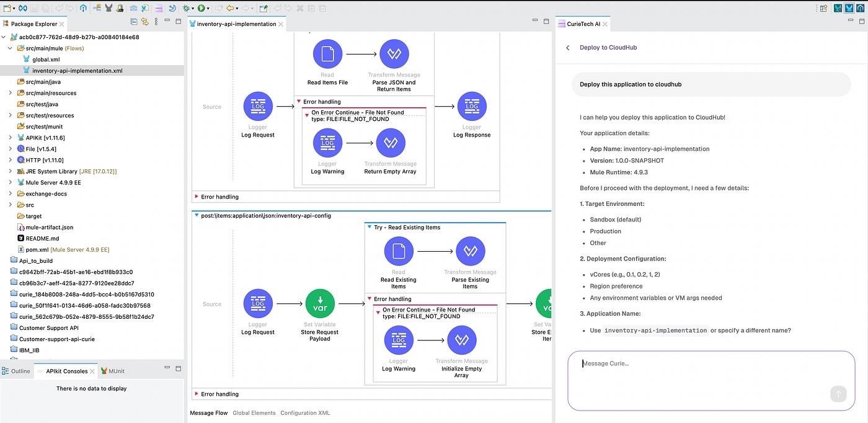The width and height of the screenshot is (868, 423).
Task: Click the Message Curie input field
Action: [711, 380]
